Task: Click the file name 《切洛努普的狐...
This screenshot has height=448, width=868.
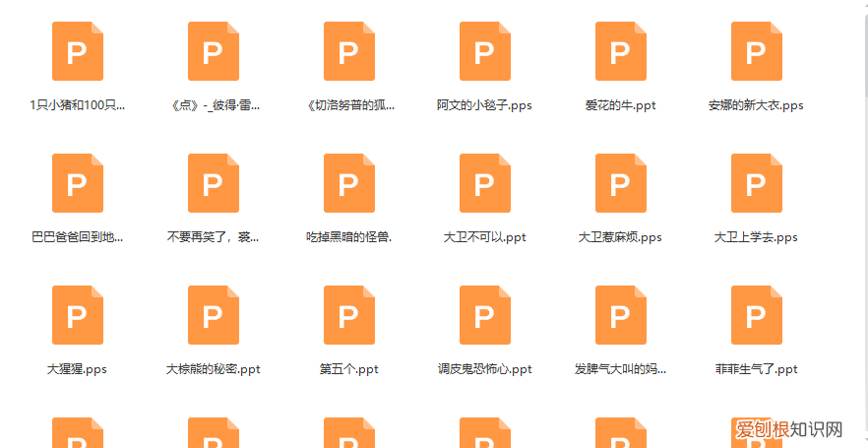Action: 349,105
